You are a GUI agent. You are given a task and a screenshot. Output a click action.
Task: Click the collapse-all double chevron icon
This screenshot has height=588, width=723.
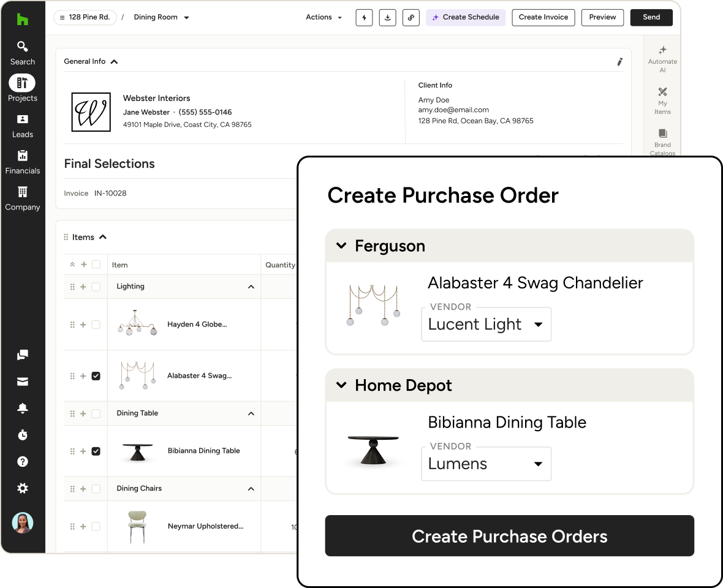click(x=72, y=265)
